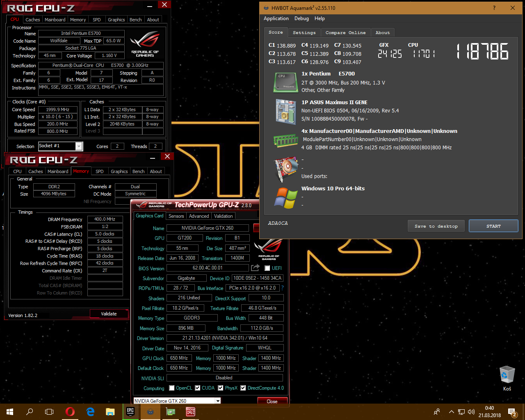Viewport: 525px width, 420px height.
Task: Open Help menu in Aquamark
Action: pos(320,18)
